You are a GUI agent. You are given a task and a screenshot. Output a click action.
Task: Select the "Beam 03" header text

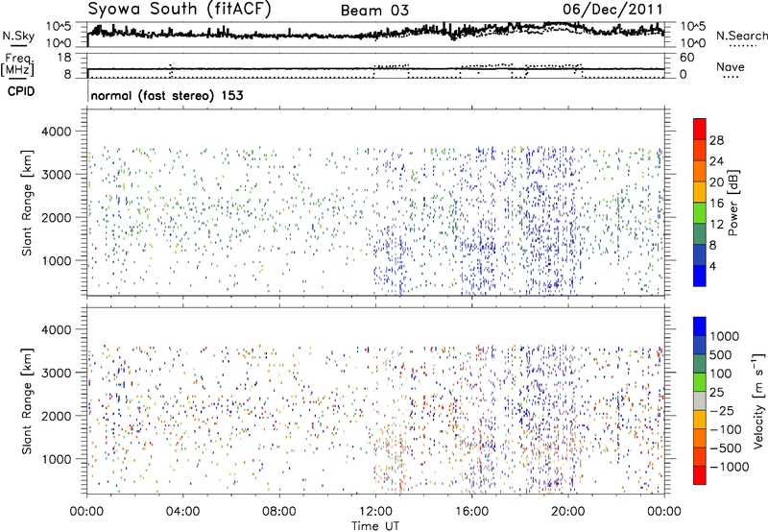pyautogui.click(x=374, y=11)
